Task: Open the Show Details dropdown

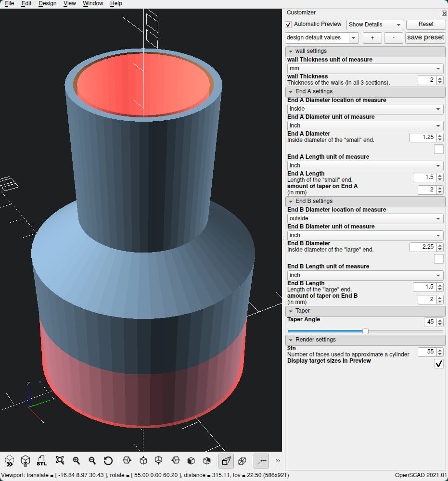Action: tap(375, 25)
